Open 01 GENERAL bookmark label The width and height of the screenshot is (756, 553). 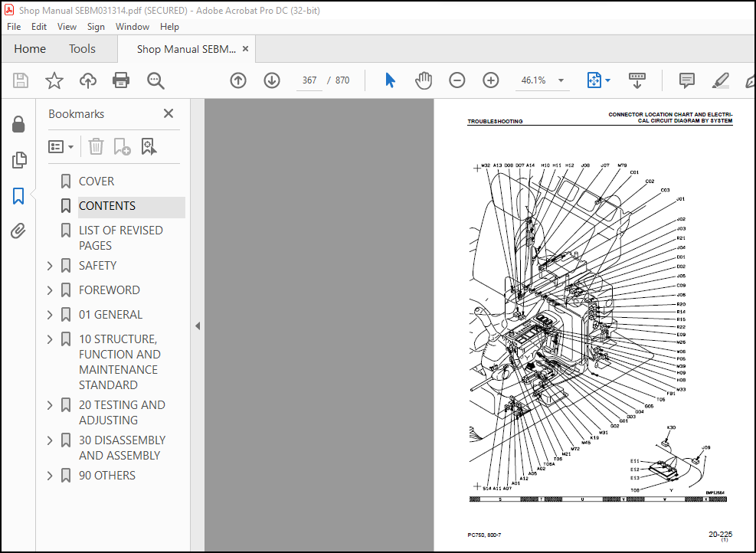tap(110, 315)
